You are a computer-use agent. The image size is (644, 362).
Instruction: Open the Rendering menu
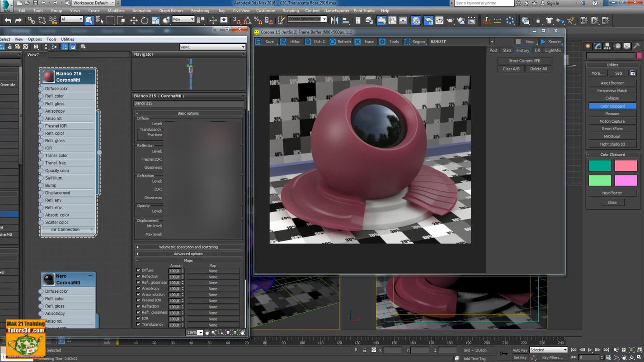pyautogui.click(x=200, y=10)
